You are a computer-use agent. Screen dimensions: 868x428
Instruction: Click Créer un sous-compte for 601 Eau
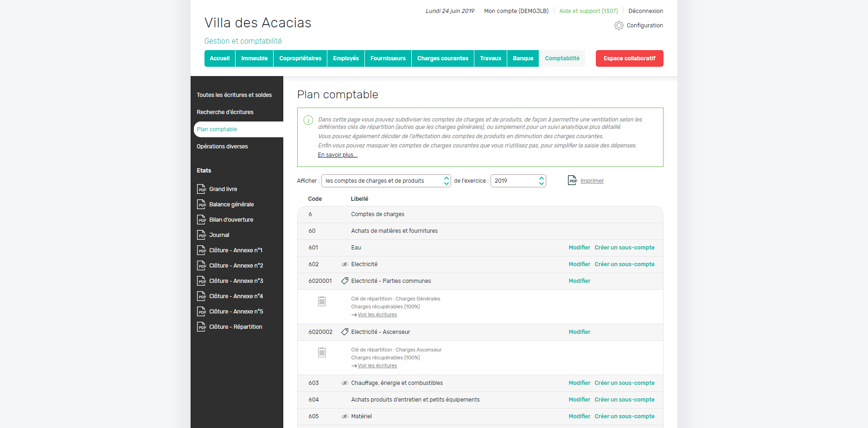click(x=624, y=248)
